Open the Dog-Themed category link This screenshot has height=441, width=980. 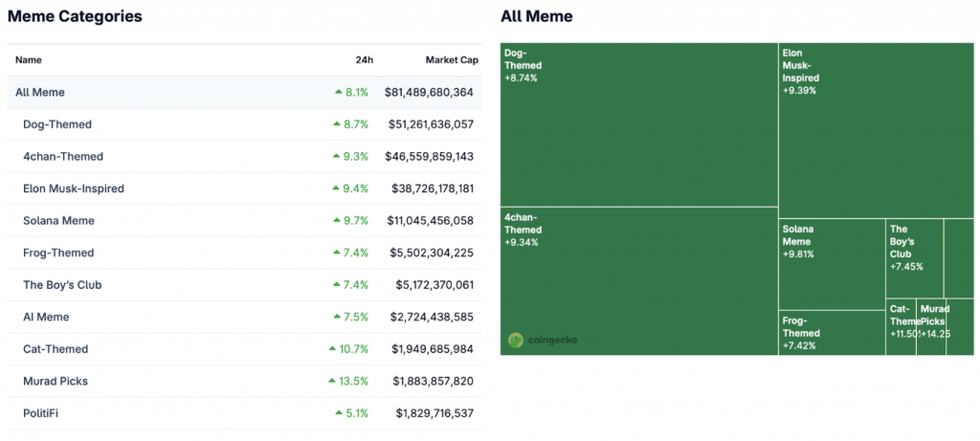(57, 124)
